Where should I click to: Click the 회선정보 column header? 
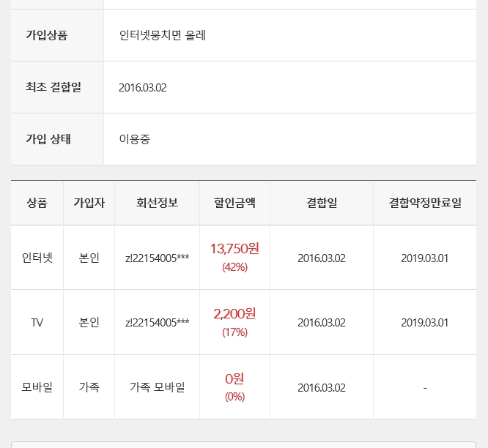157,203
